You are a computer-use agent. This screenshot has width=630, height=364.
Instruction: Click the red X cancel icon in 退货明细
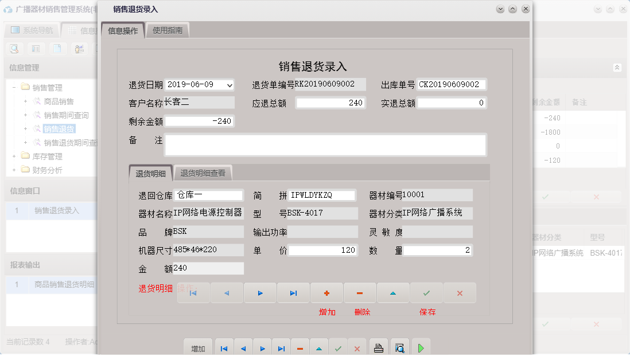pyautogui.click(x=460, y=292)
